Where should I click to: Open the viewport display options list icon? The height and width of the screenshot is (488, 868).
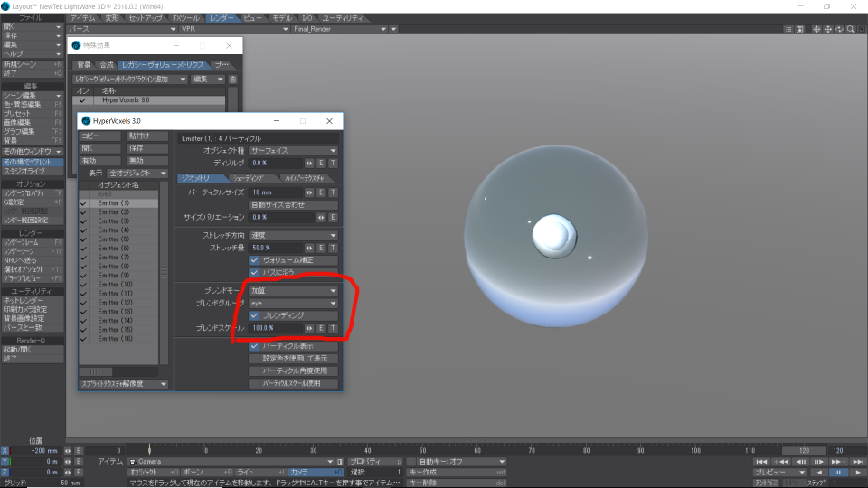pyautogui.click(x=788, y=29)
